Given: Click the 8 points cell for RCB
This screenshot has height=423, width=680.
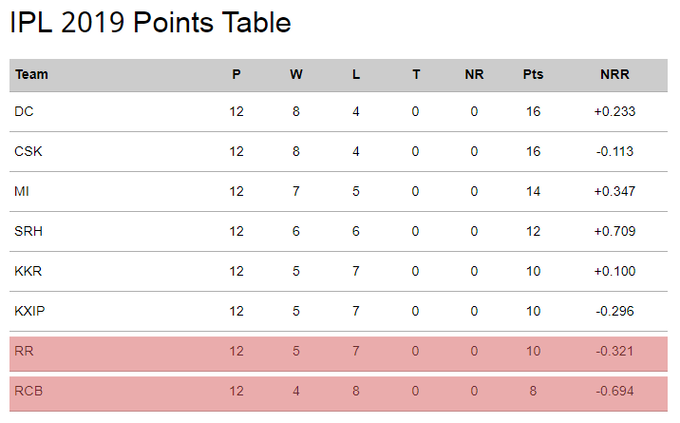Looking at the screenshot, I should tap(533, 391).
